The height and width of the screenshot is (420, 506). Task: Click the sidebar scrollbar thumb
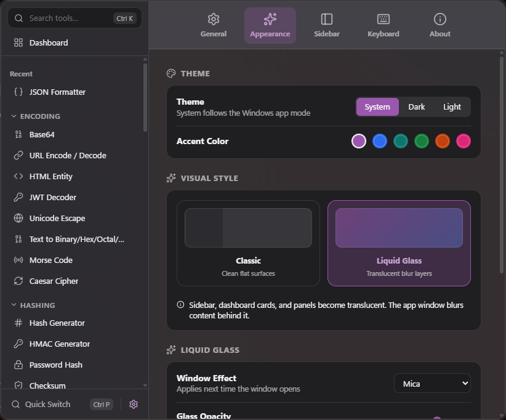pyautogui.click(x=145, y=97)
